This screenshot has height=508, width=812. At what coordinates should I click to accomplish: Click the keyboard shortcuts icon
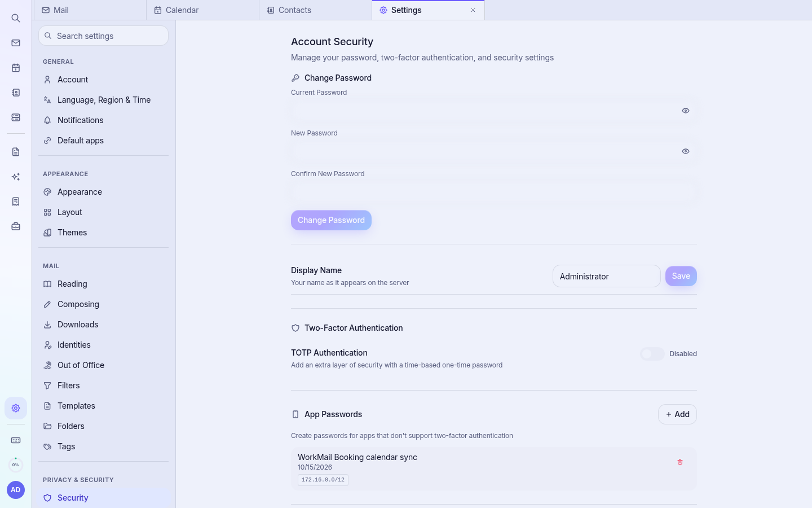coord(16,440)
